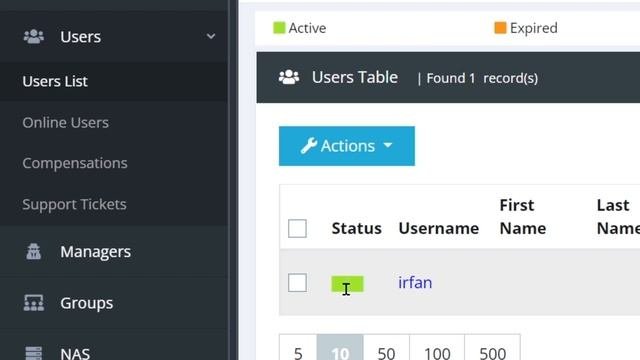Check the checkbox for user irfan
640x360 pixels.
pyautogui.click(x=297, y=282)
